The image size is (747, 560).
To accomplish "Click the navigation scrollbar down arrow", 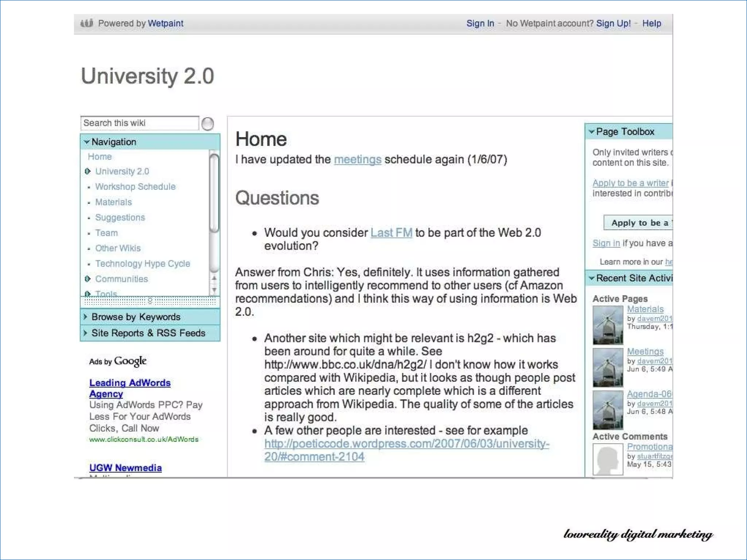I will tap(214, 290).
